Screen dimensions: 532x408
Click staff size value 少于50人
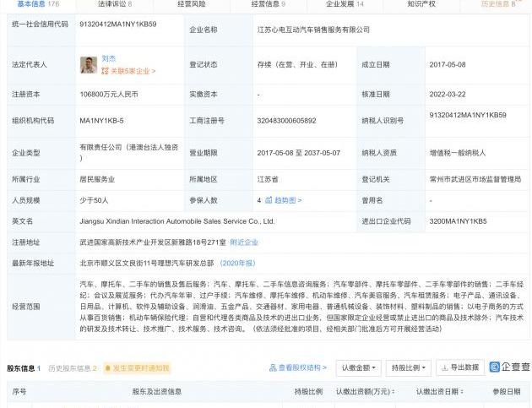(94, 200)
